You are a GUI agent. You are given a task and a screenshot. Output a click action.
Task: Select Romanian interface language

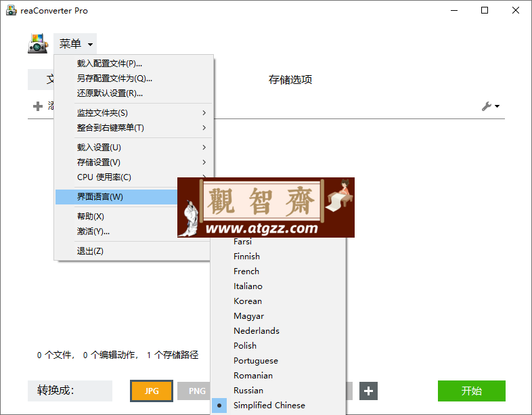pos(278,376)
